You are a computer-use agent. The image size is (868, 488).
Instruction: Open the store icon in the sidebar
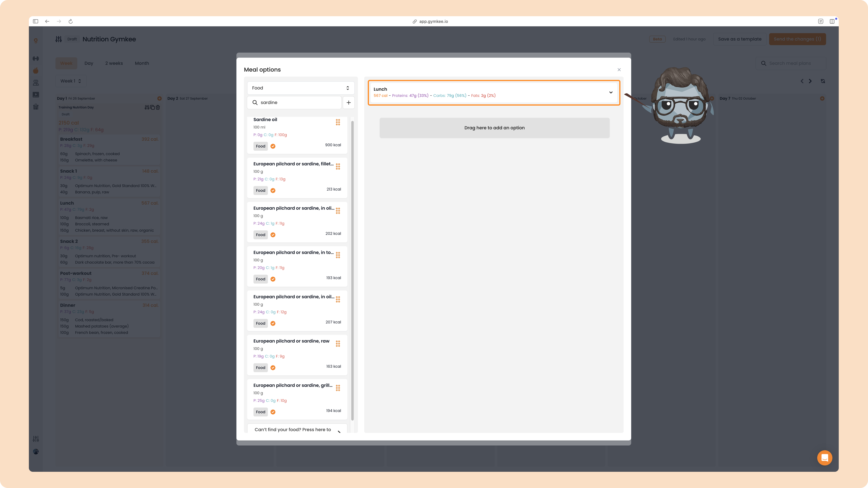(36, 107)
